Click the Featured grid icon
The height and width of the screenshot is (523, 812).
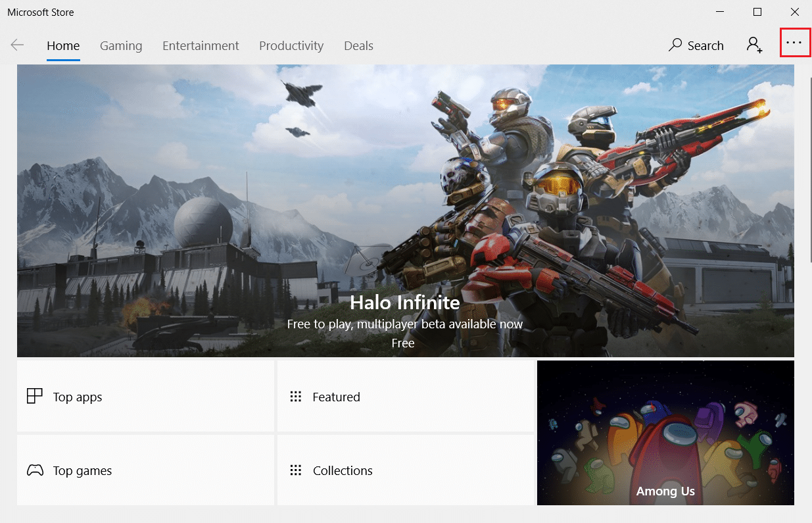296,397
